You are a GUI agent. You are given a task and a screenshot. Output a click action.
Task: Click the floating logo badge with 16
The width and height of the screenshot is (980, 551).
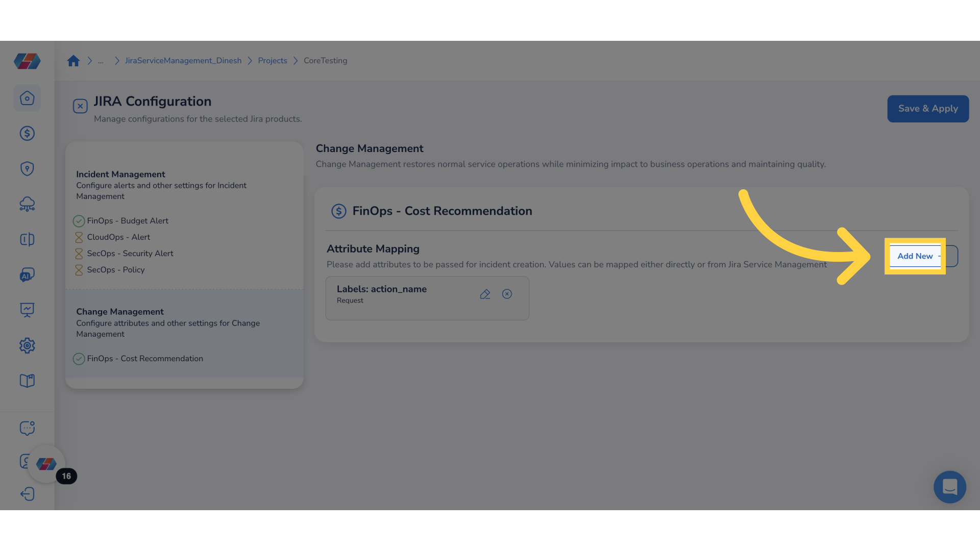(46, 464)
